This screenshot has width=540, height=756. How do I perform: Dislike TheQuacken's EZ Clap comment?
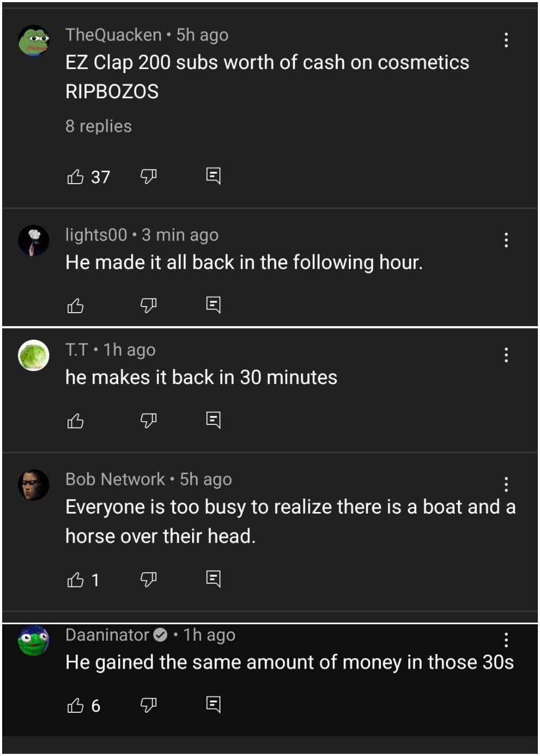tap(148, 176)
